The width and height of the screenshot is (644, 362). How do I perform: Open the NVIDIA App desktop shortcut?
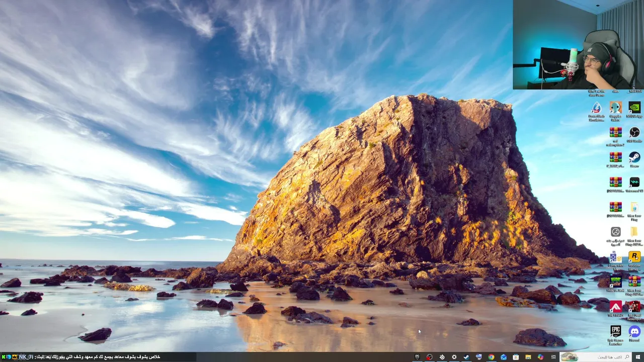[x=634, y=110]
